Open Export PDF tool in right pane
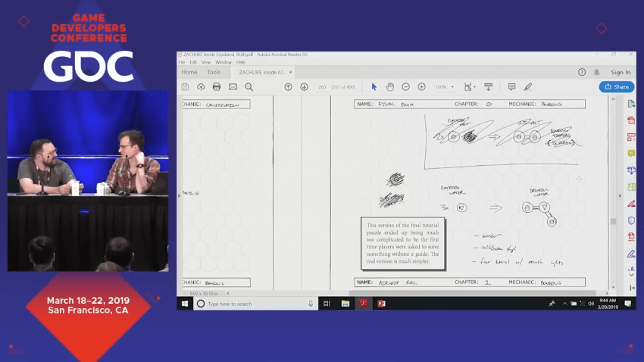The image size is (644, 362). [x=631, y=104]
